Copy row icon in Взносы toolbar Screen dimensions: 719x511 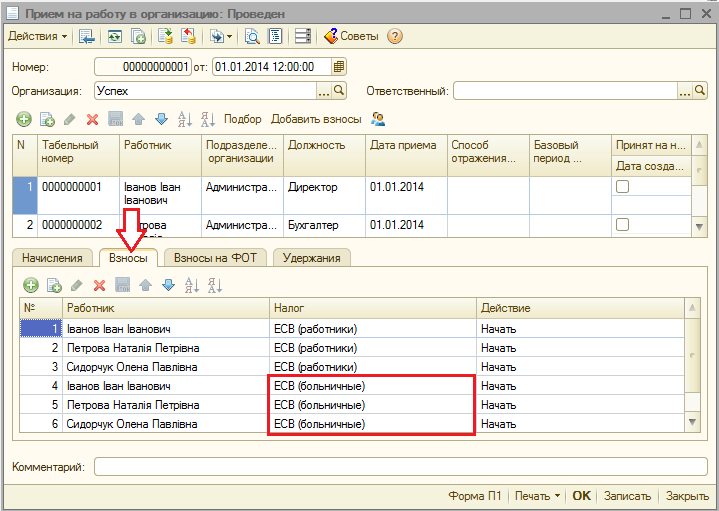[x=54, y=285]
